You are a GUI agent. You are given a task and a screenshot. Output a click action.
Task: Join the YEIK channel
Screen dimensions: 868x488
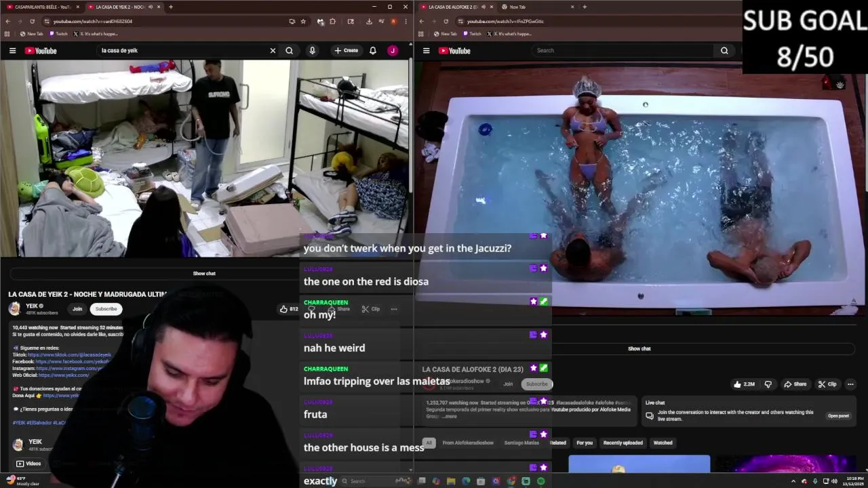click(77, 309)
